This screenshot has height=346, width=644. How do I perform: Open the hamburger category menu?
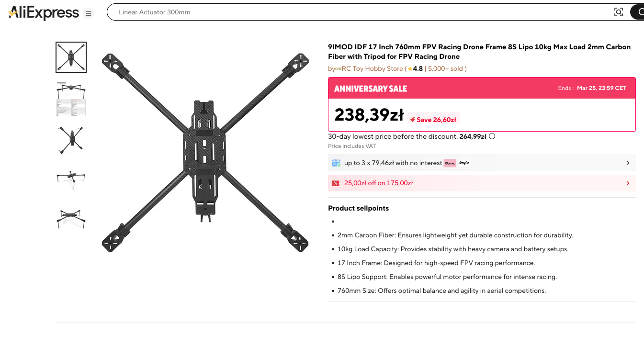click(89, 13)
